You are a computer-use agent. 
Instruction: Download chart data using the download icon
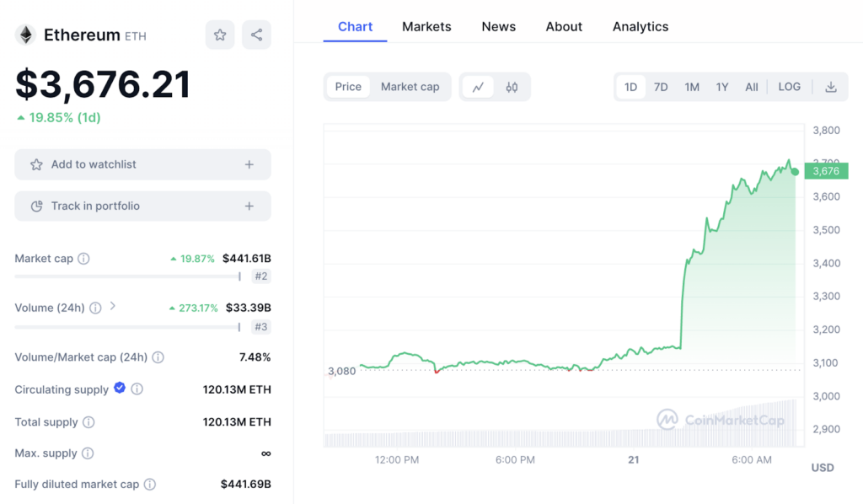click(830, 87)
